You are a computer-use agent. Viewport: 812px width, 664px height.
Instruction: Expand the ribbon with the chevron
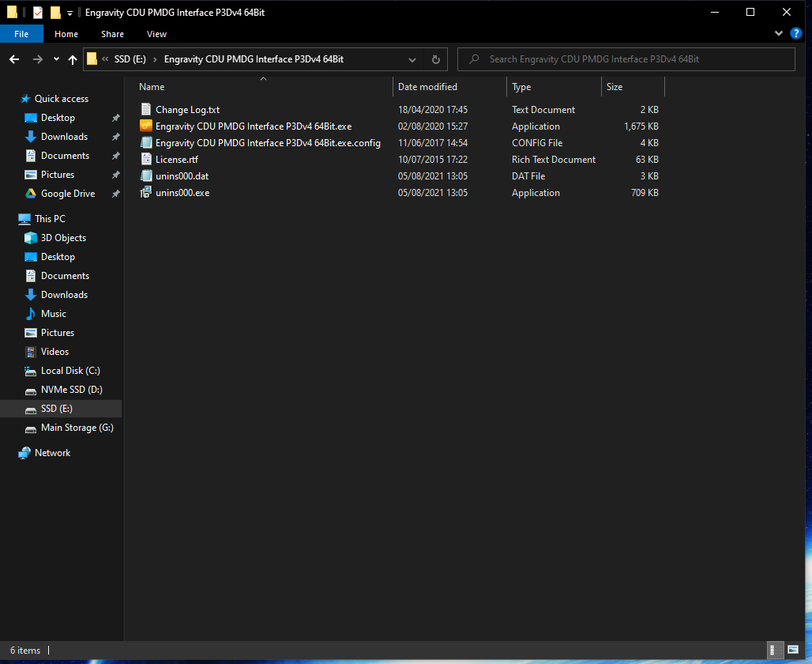click(778, 34)
